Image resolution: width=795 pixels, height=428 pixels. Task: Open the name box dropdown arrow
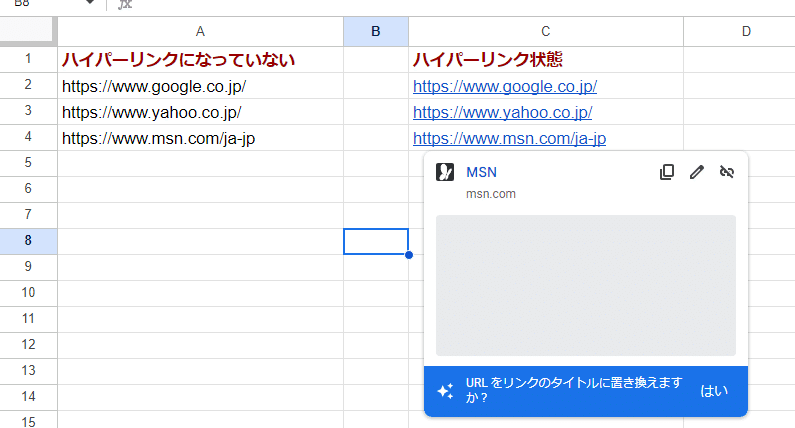(x=89, y=3)
